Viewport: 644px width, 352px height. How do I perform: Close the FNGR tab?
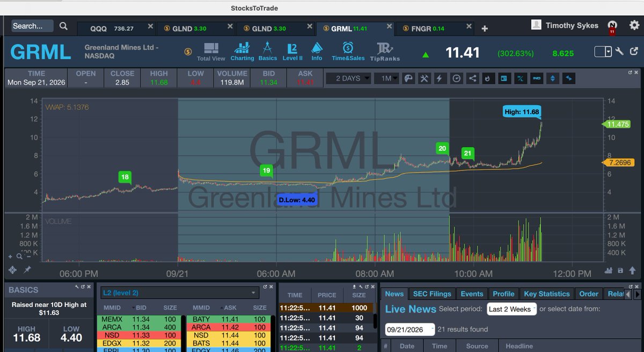469,26
